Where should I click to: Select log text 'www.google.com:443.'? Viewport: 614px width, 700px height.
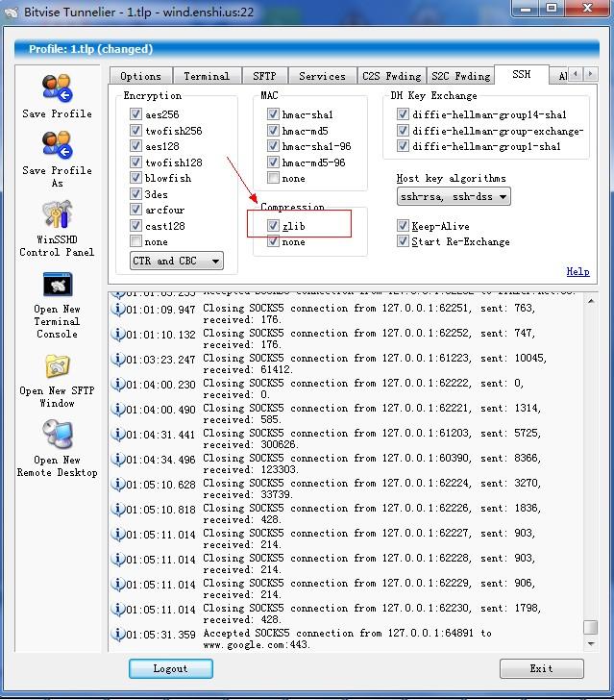click(x=257, y=644)
